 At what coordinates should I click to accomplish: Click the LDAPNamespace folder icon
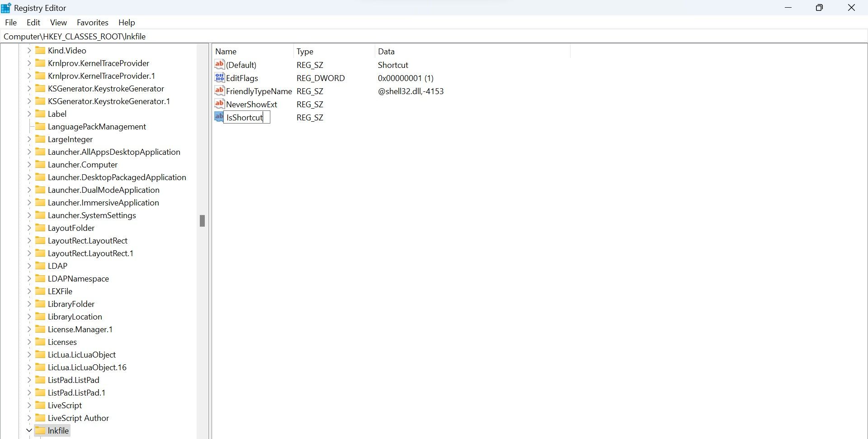coord(40,278)
